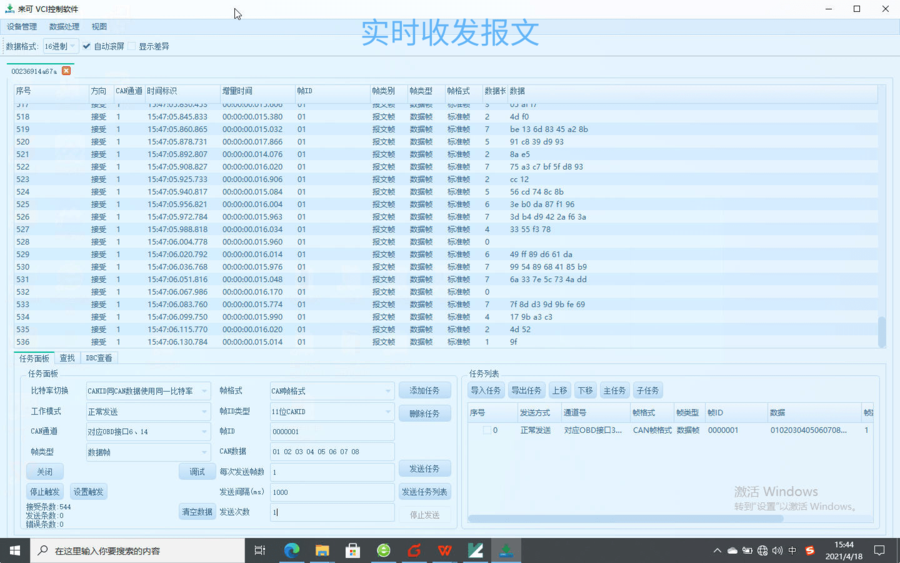Open the 数据处理 menu
Viewport: 900px width, 563px height.
[64, 26]
